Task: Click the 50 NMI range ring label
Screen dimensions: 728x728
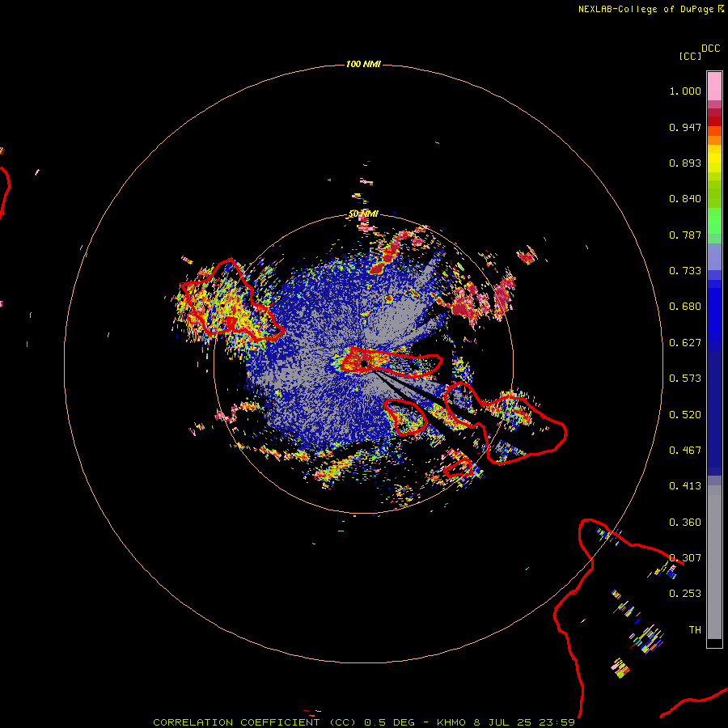Action: click(363, 214)
